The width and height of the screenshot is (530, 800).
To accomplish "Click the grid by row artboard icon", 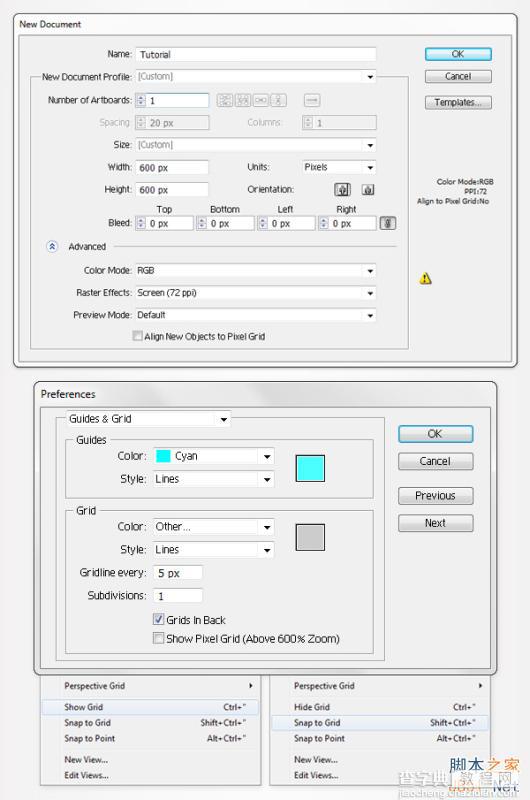I will point(225,100).
